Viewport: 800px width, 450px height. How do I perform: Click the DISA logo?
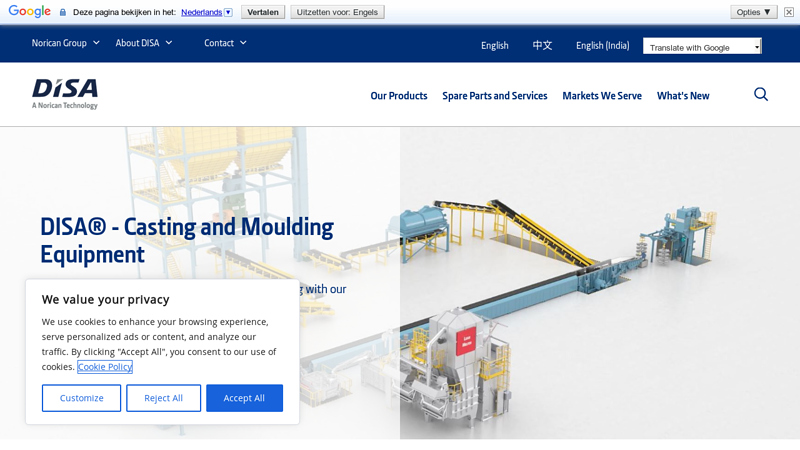65,94
